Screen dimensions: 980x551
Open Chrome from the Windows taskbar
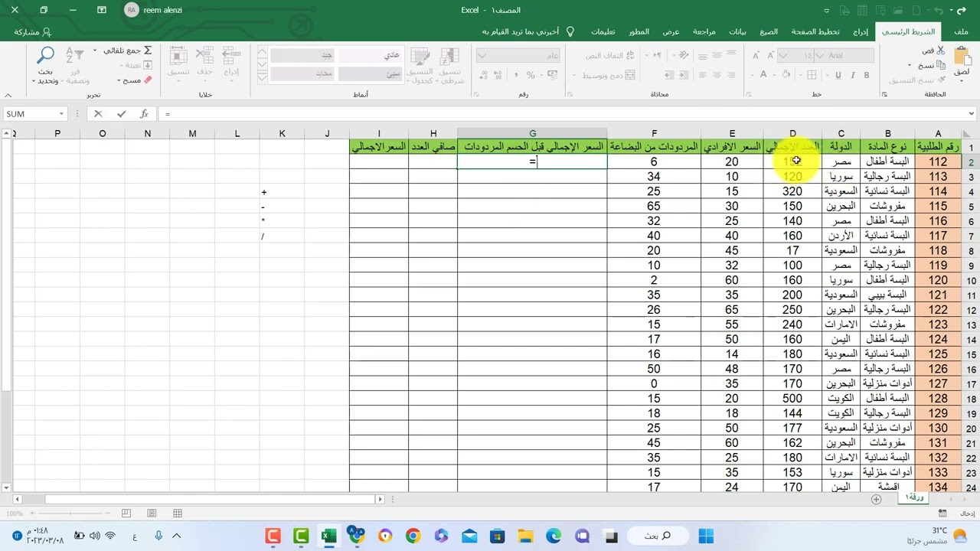pyautogui.click(x=413, y=536)
